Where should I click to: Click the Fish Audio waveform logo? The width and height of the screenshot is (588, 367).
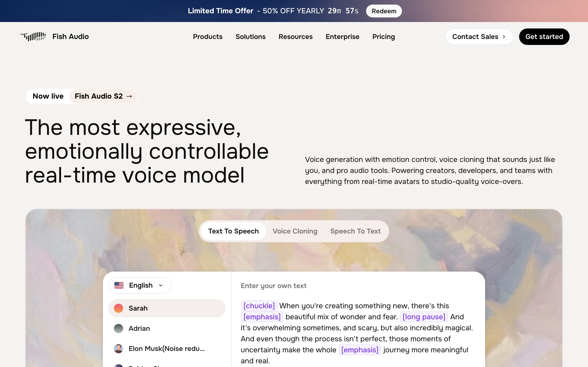pyautogui.click(x=33, y=36)
